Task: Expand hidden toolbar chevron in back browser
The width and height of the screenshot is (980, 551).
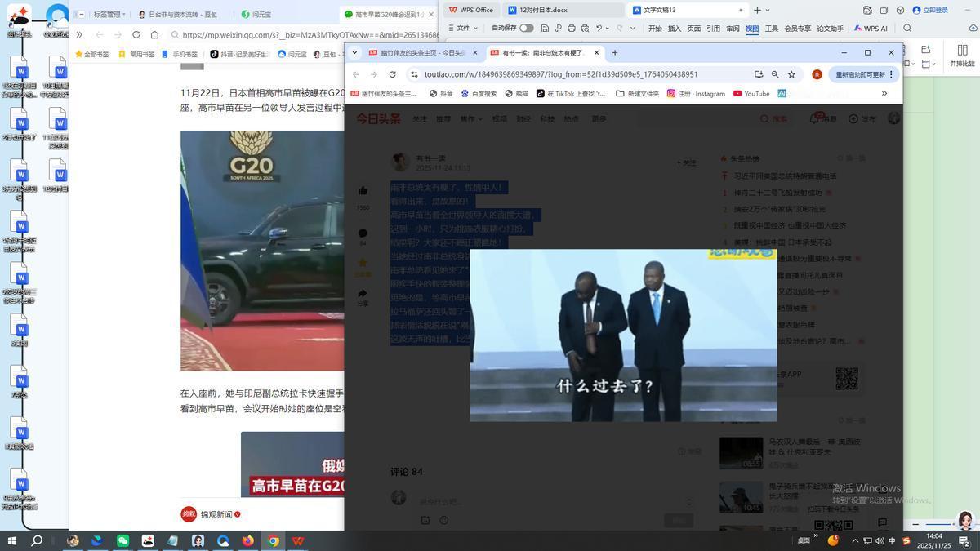Action: pyautogui.click(x=79, y=35)
